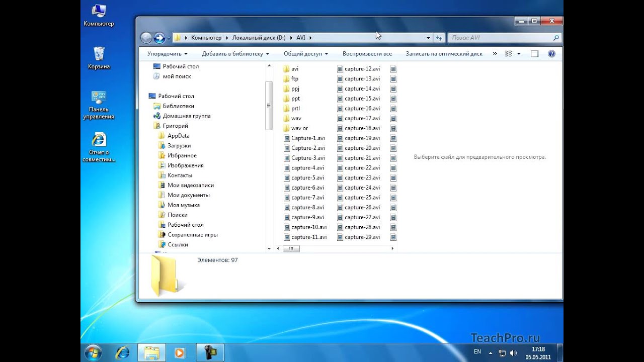Click the file list horizontal scrollbar thumb

291,248
